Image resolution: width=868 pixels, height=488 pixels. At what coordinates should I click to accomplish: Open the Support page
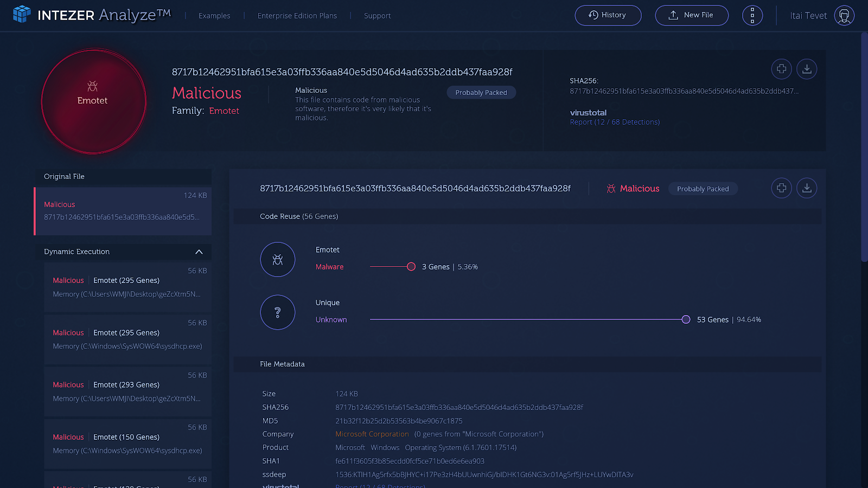[x=377, y=16]
